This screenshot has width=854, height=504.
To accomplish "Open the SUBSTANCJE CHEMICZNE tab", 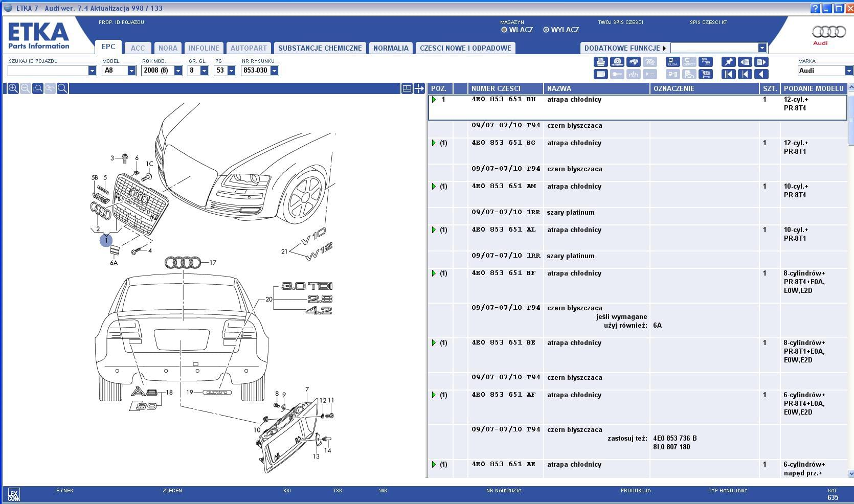I will [x=320, y=48].
